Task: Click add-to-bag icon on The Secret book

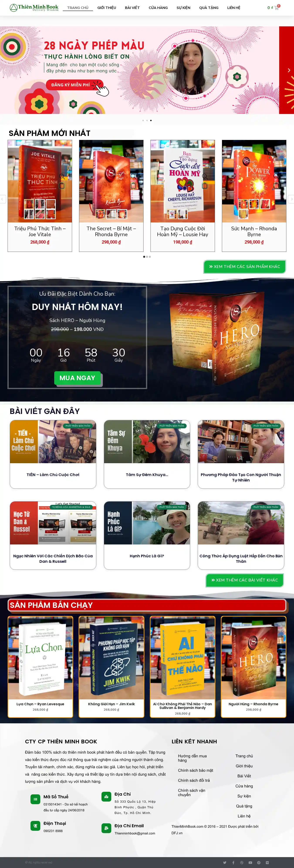Action: pyautogui.click(x=133, y=185)
